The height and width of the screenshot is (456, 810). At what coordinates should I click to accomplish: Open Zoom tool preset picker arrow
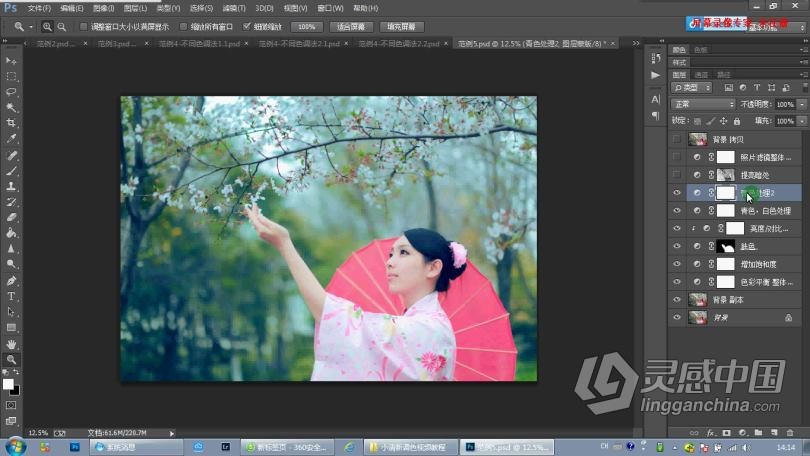click(30, 26)
